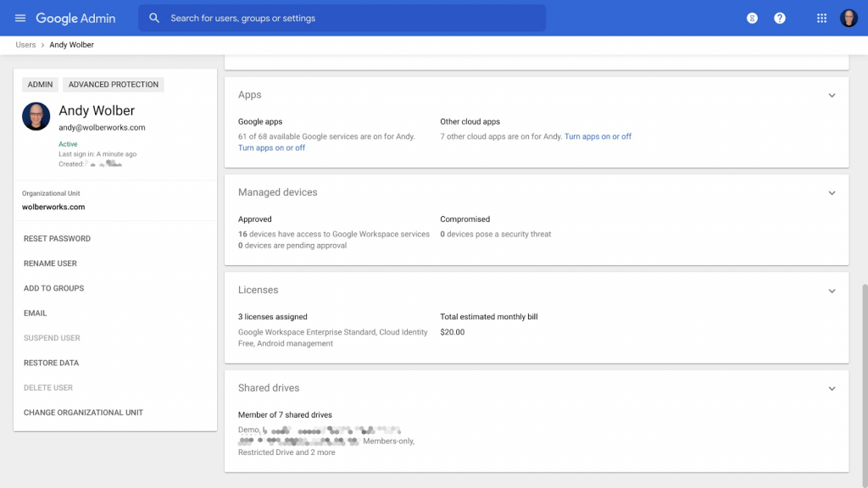Expand the Licenses section chevron
The height and width of the screenshot is (488, 868).
tap(832, 291)
